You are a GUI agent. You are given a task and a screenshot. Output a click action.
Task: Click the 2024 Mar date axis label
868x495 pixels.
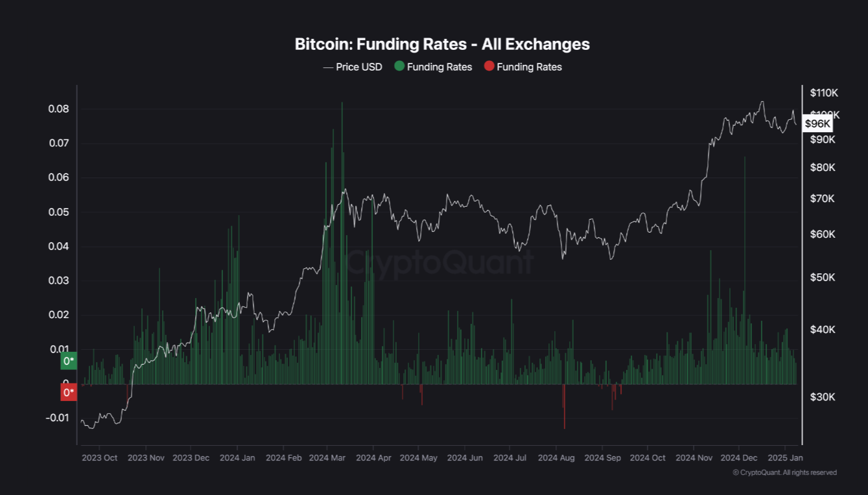pos(327,457)
